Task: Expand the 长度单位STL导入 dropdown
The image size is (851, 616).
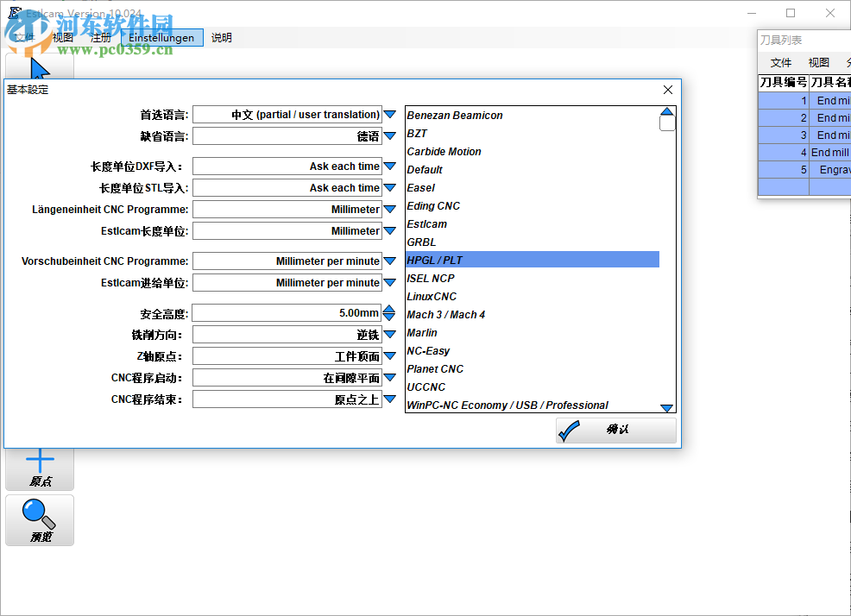Action: pyautogui.click(x=389, y=188)
